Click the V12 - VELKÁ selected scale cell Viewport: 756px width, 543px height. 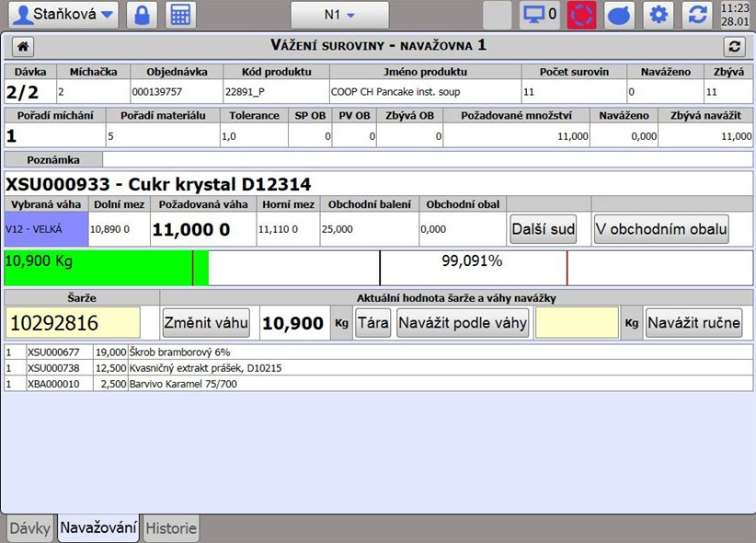click(46, 229)
